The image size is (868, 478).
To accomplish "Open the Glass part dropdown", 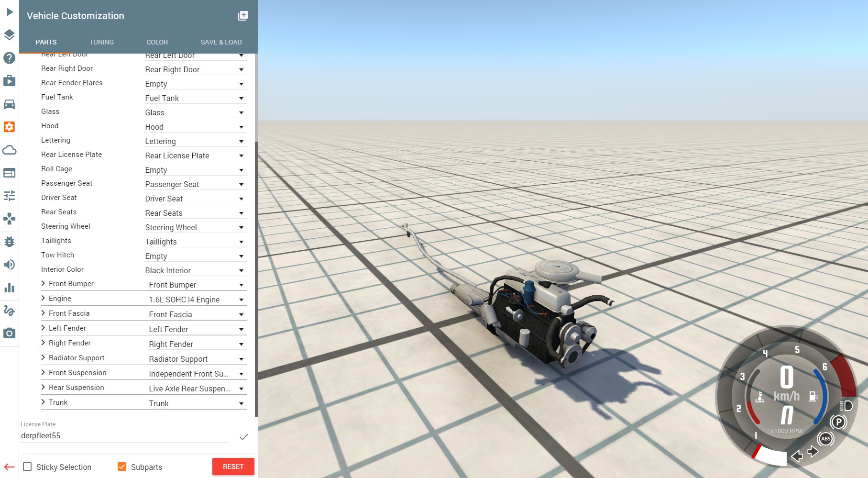I will coord(195,112).
